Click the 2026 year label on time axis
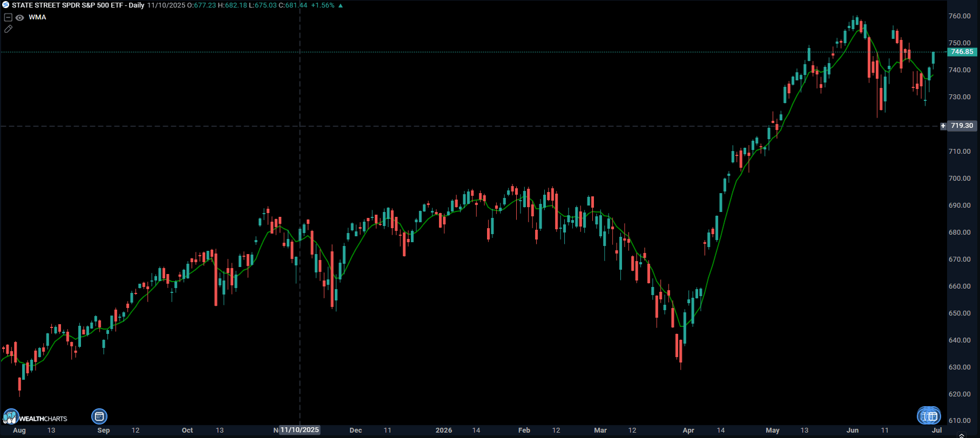 coord(444,430)
